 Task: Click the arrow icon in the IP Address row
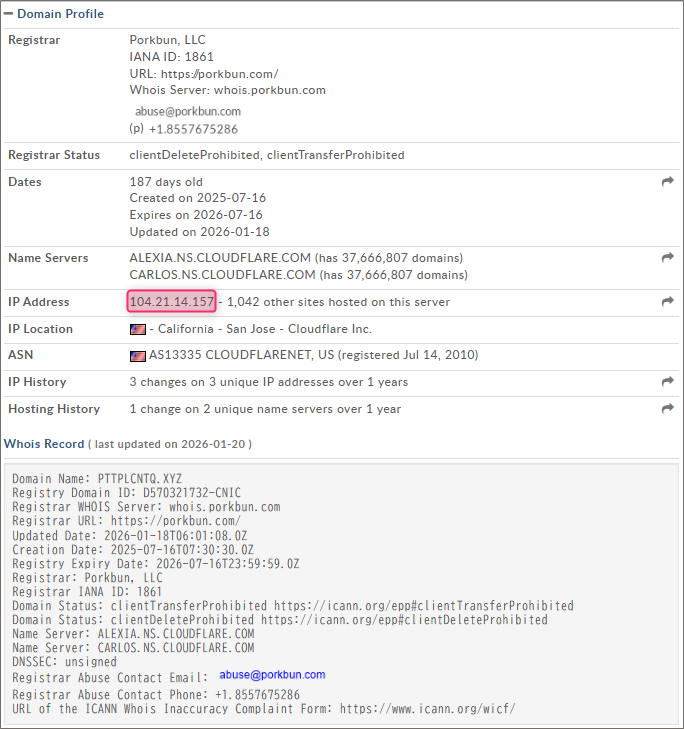[668, 302]
